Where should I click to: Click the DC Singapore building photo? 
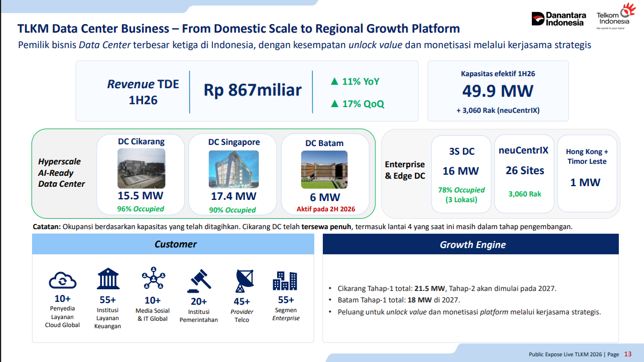[234, 170]
